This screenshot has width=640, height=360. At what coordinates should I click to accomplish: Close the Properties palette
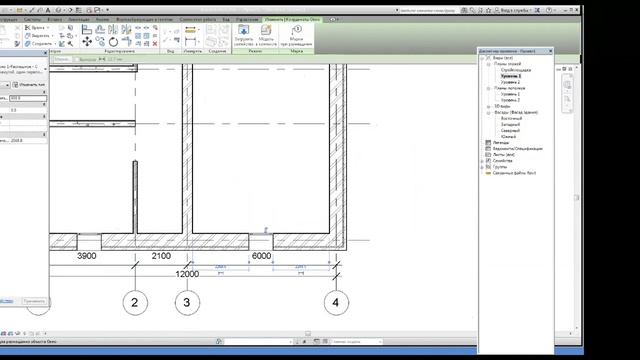(45, 53)
